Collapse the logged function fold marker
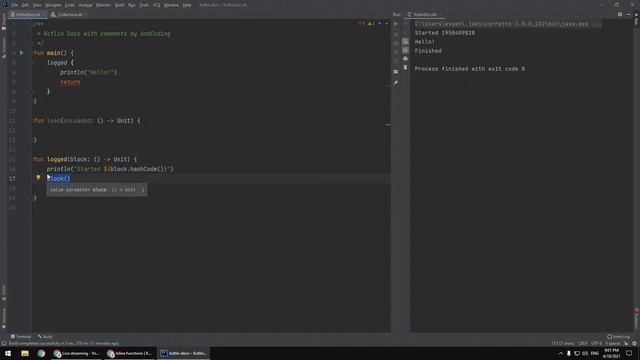This screenshot has width=640, height=360. tap(33, 159)
